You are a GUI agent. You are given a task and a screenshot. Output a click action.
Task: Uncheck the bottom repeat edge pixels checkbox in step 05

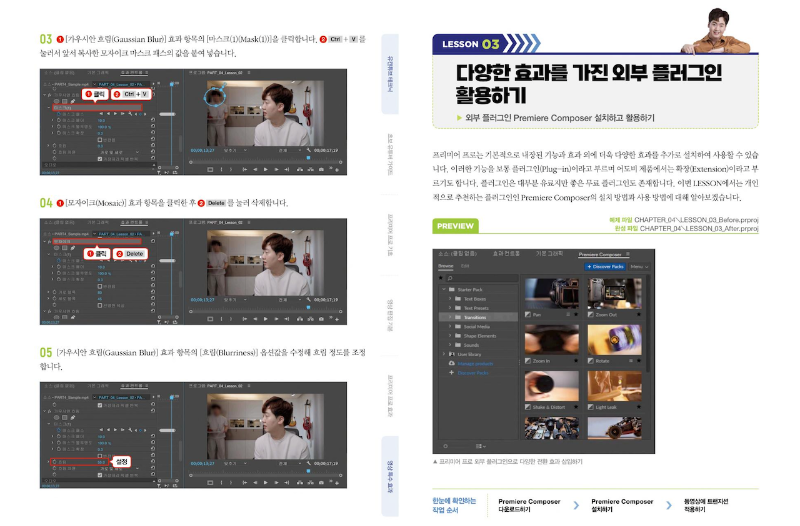tap(100, 475)
